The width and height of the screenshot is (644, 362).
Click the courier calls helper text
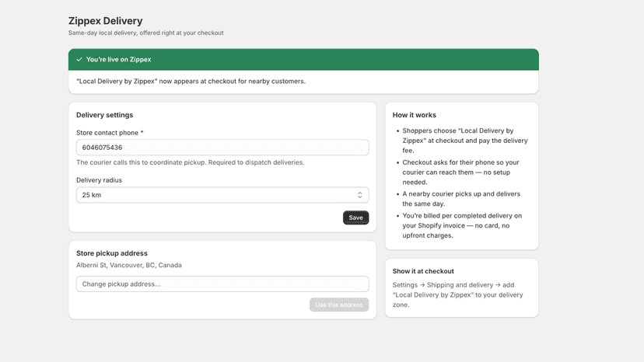pos(190,162)
